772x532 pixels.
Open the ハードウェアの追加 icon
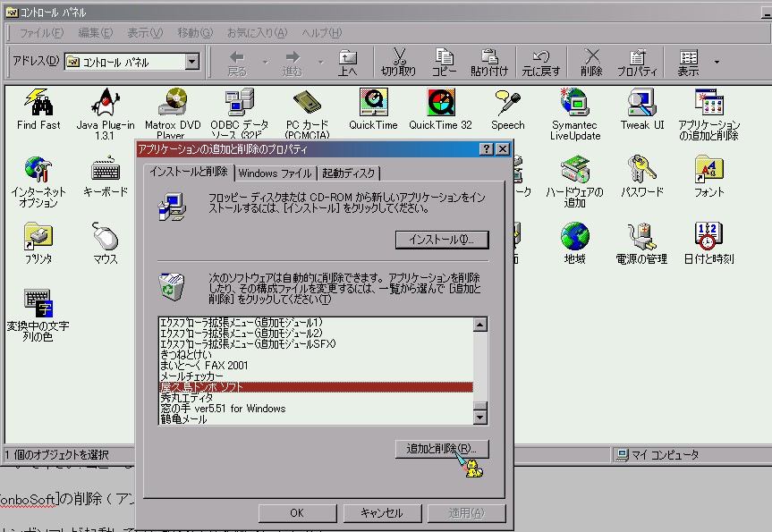[574, 182]
